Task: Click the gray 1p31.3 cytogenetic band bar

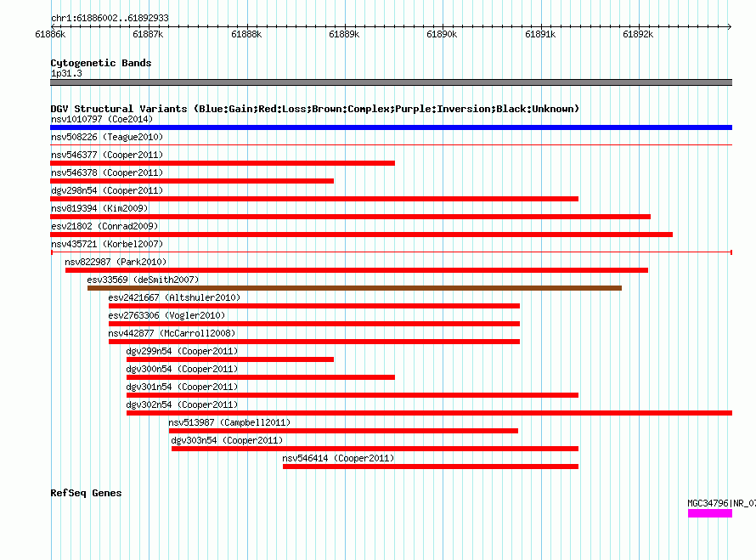Action: (x=391, y=82)
